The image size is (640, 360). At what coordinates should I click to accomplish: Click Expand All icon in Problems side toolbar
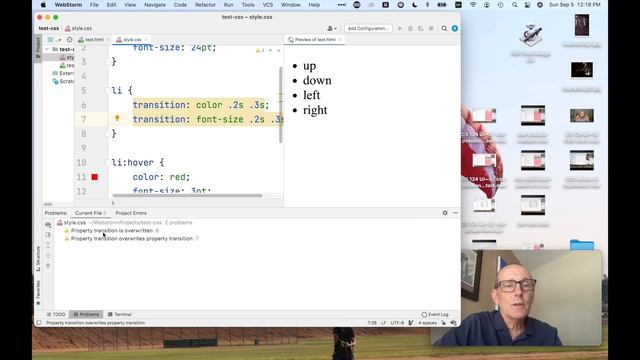pos(48,245)
